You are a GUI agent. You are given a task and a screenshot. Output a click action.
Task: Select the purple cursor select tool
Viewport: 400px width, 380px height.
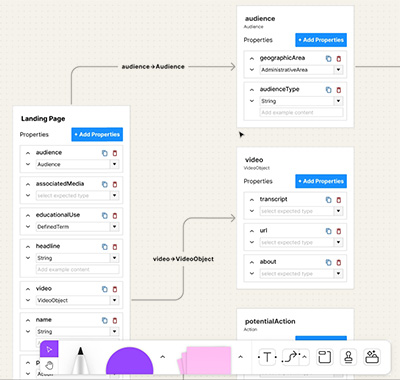coord(49,349)
